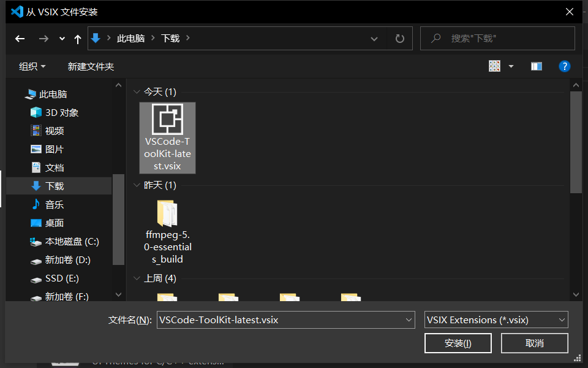588x368 pixels.
Task: Click the 搜索"下载" search field
Action: point(497,38)
